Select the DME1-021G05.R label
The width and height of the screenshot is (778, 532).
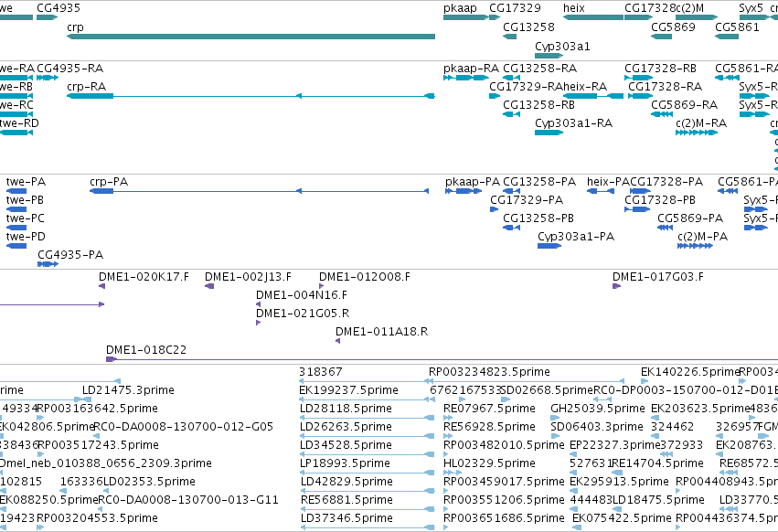coord(303,314)
